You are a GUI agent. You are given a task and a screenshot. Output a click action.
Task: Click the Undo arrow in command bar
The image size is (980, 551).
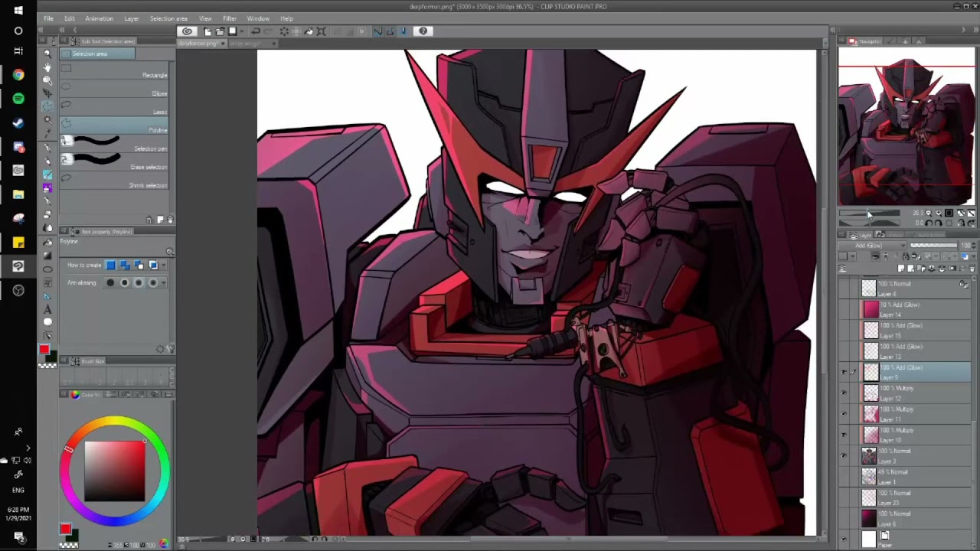[256, 31]
